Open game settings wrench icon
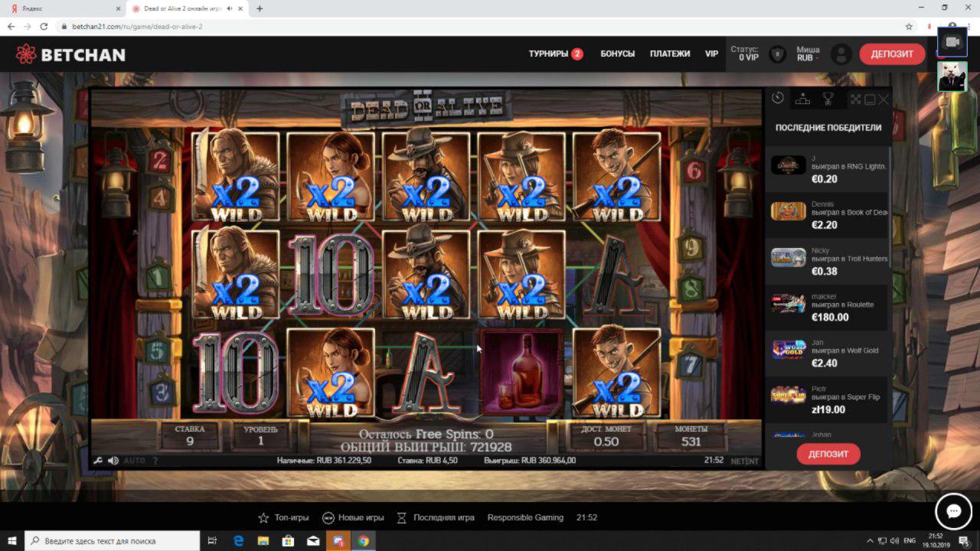The width and height of the screenshot is (980, 551). (98, 461)
